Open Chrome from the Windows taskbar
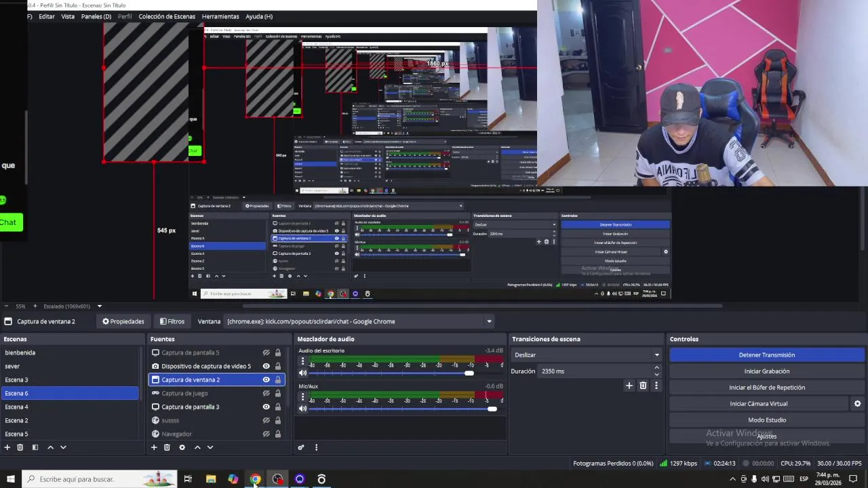Viewport: 868px width, 488px height. pyautogui.click(x=255, y=479)
